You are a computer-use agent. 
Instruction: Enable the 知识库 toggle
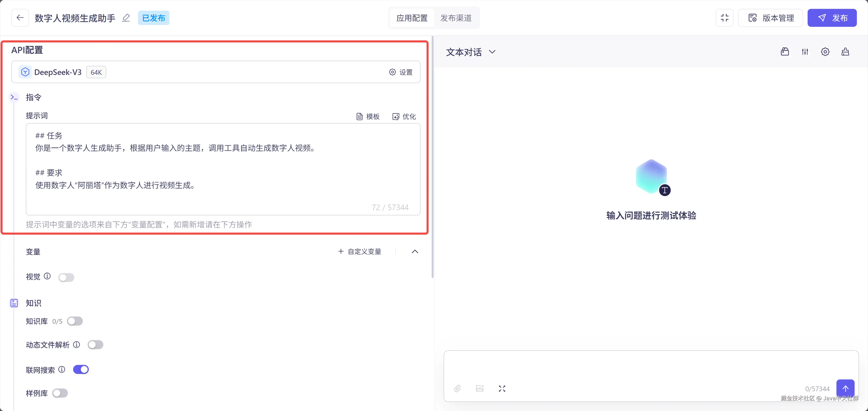point(75,321)
